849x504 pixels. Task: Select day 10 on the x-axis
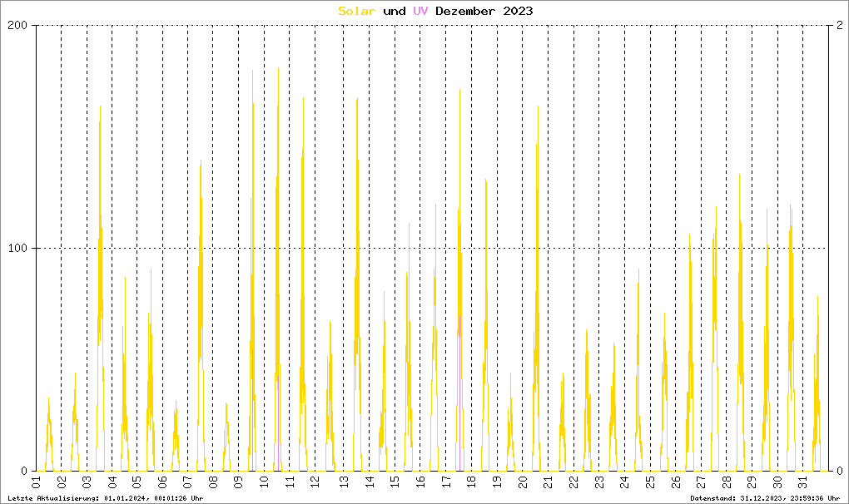click(266, 483)
